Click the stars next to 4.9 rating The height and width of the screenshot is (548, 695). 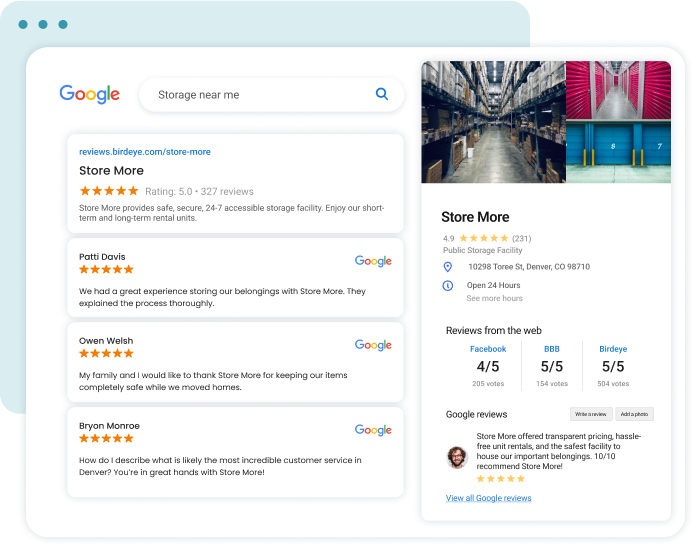tap(484, 238)
